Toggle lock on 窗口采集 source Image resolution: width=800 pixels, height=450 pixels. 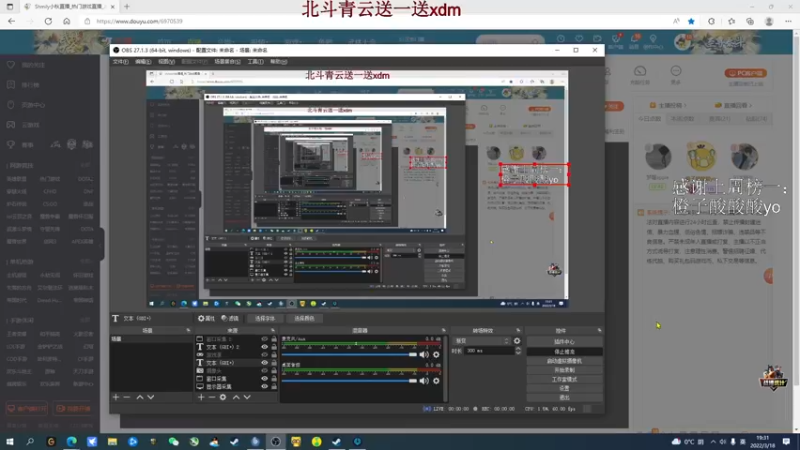[274, 379]
